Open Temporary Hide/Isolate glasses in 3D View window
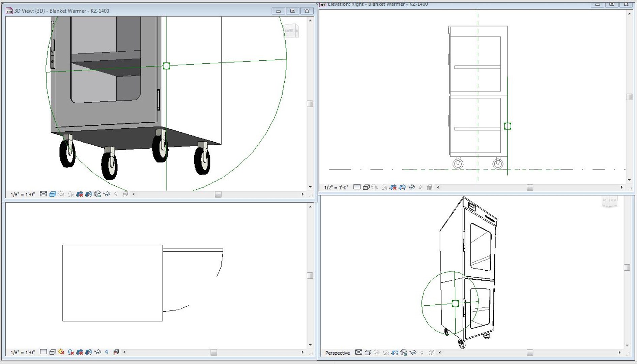637x364 pixels. [x=107, y=194]
